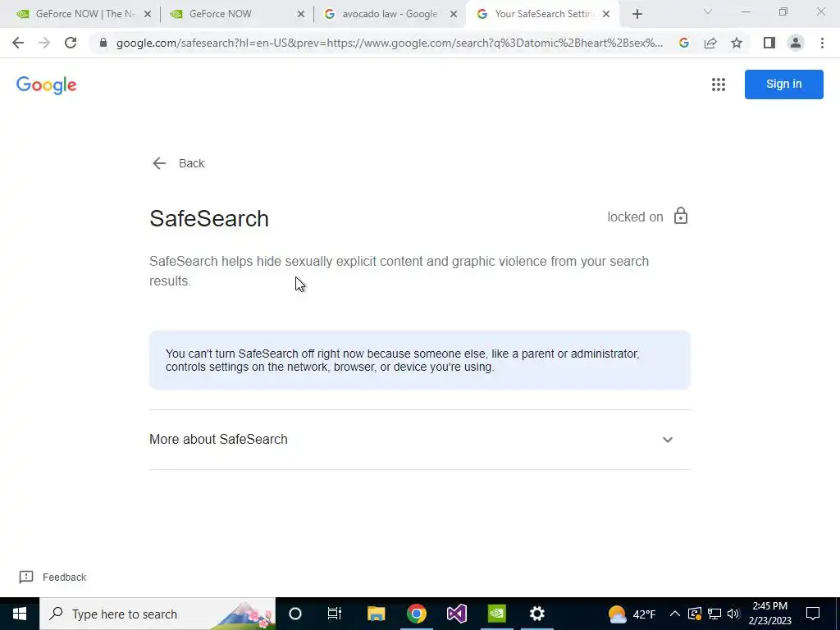Open the Chrome profile avatar
Viewport: 840px width, 630px height.
coord(796,43)
